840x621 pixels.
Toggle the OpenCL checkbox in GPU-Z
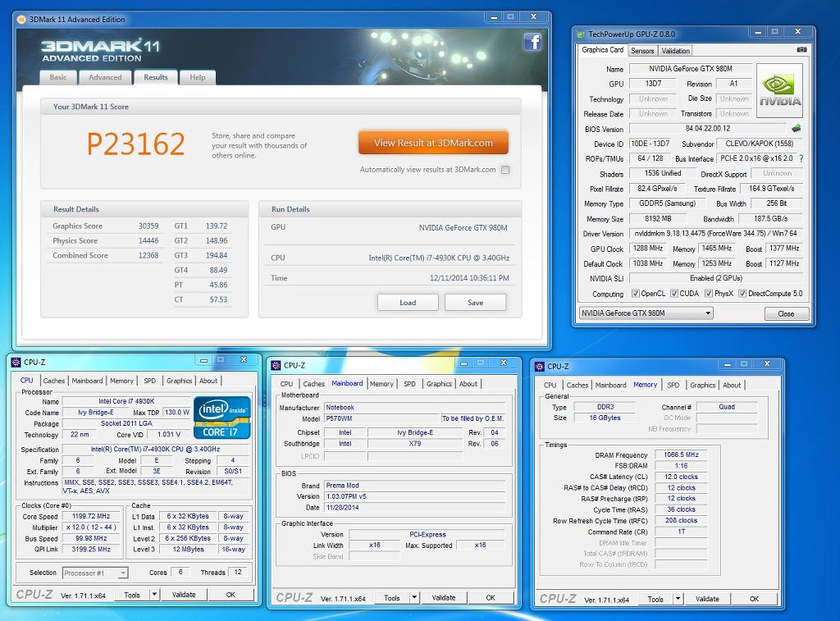point(636,294)
